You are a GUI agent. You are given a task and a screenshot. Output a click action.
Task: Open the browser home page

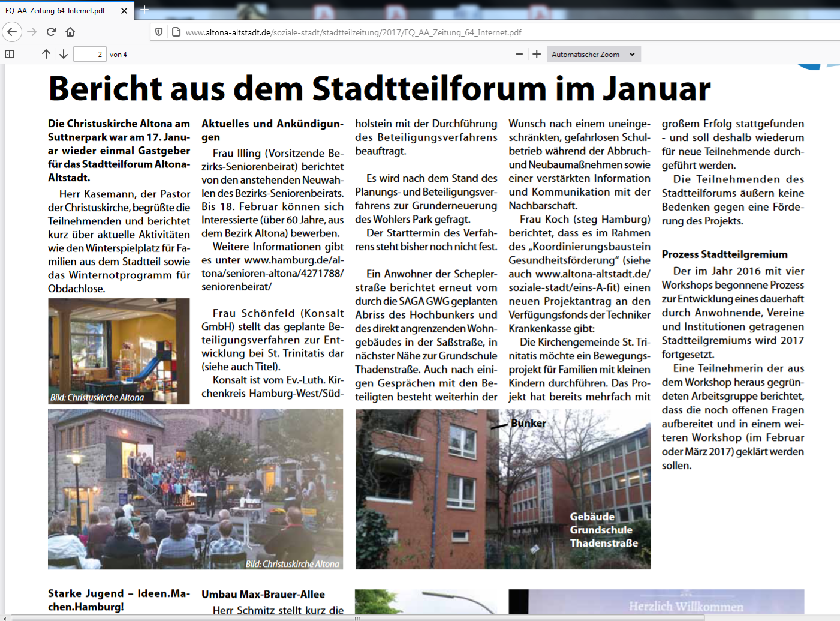pyautogui.click(x=70, y=32)
